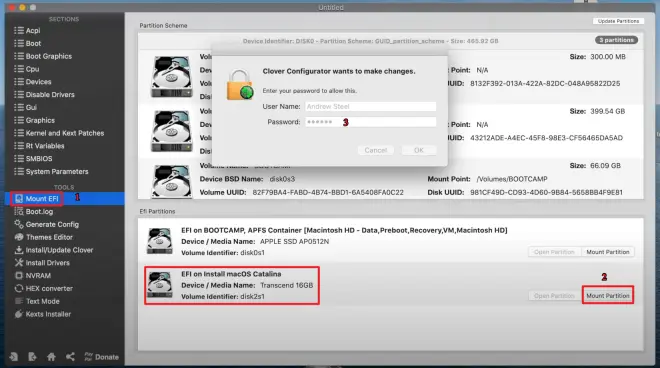Viewport: 660px width, 368px height.
Task: Click the Text Mode icon
Action: coord(19,301)
